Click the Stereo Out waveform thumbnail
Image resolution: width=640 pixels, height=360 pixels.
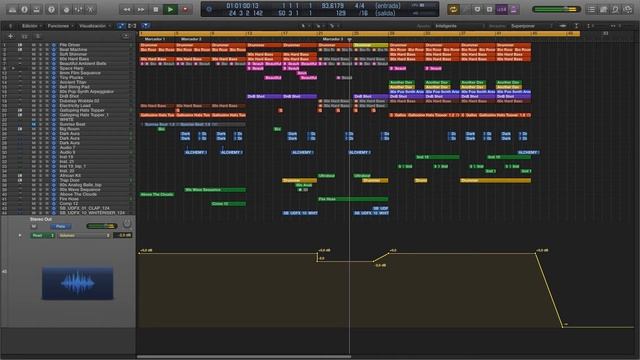coord(78,283)
